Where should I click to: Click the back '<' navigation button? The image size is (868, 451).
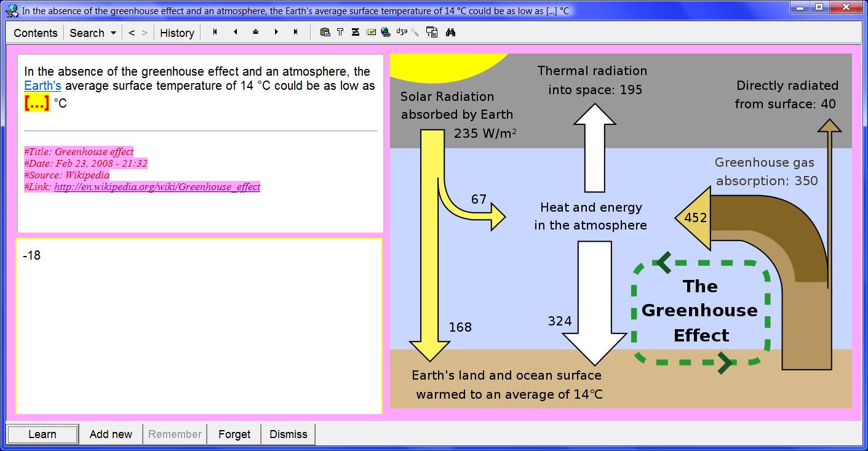(x=131, y=33)
